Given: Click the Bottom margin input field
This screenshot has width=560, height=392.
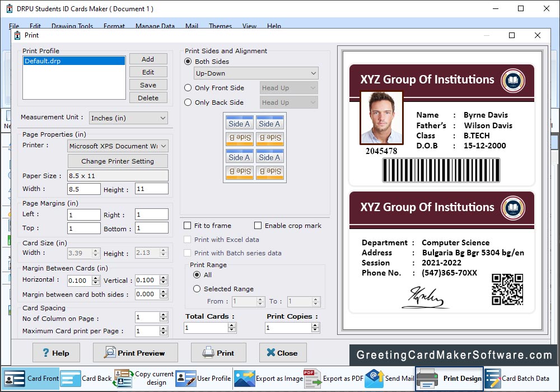Looking at the screenshot, I should coord(151,228).
